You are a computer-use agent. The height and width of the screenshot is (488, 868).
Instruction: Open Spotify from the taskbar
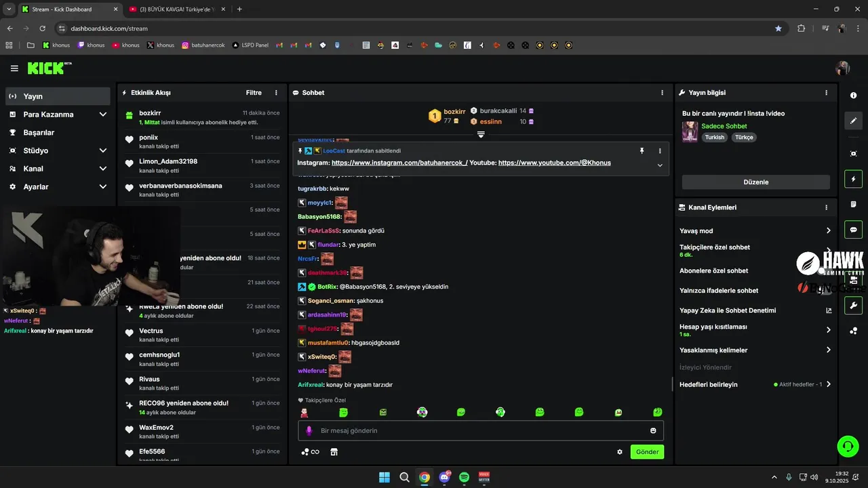464,477
